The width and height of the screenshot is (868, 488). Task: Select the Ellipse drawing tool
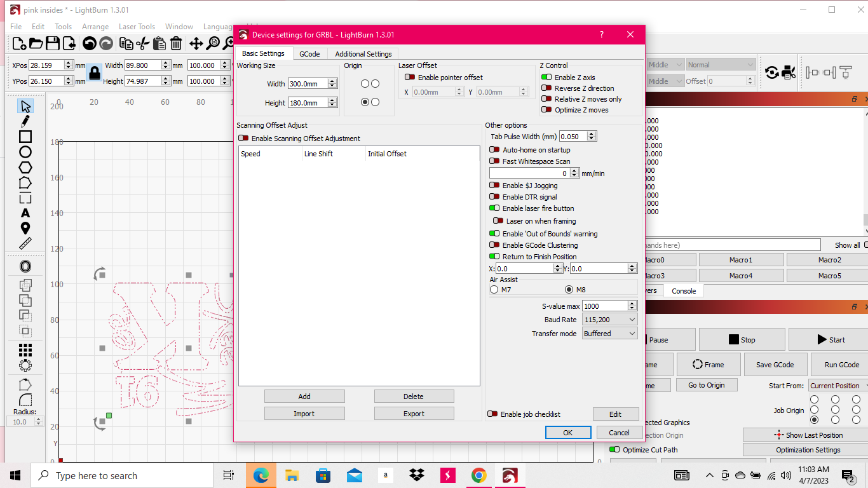[x=25, y=152]
